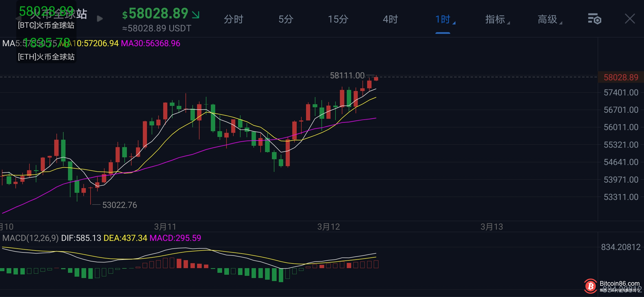Click the Bitcoin86.com logo icon
This screenshot has height=297, width=644.
coord(590,286)
